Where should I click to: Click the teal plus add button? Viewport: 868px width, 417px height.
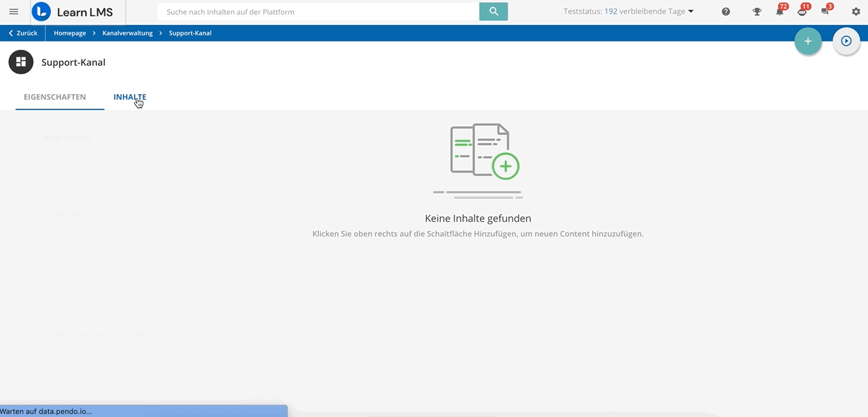(x=808, y=41)
